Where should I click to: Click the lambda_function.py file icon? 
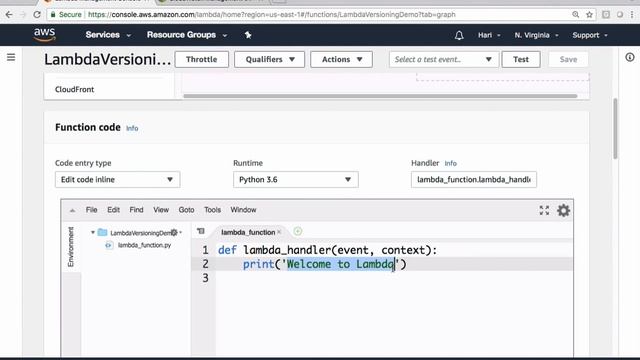click(x=109, y=245)
